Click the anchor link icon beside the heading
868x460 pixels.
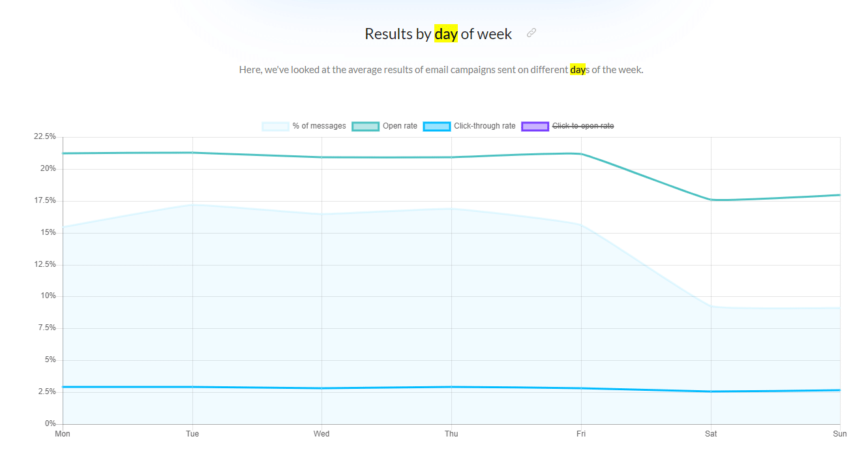[531, 33]
